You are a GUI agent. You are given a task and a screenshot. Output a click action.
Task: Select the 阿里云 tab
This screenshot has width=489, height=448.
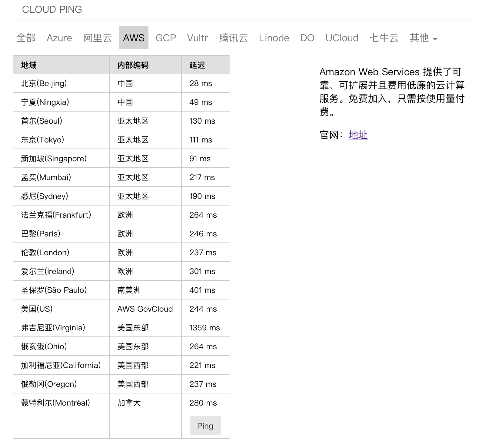point(98,38)
